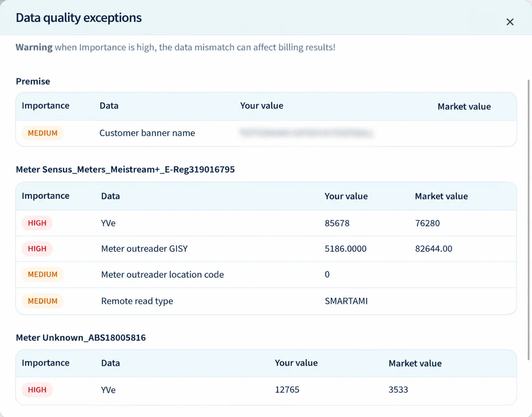532x417 pixels.
Task: Click the 'Premise' section heading
Action: tap(33, 81)
